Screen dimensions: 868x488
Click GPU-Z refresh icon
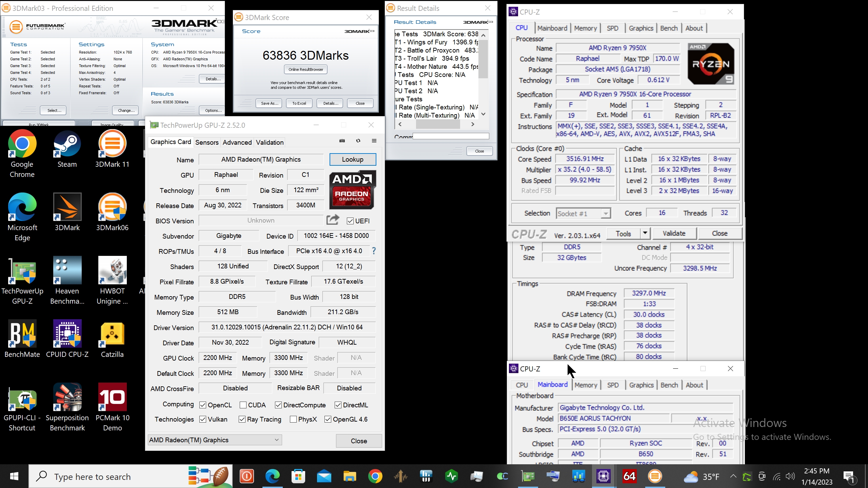[x=358, y=141]
